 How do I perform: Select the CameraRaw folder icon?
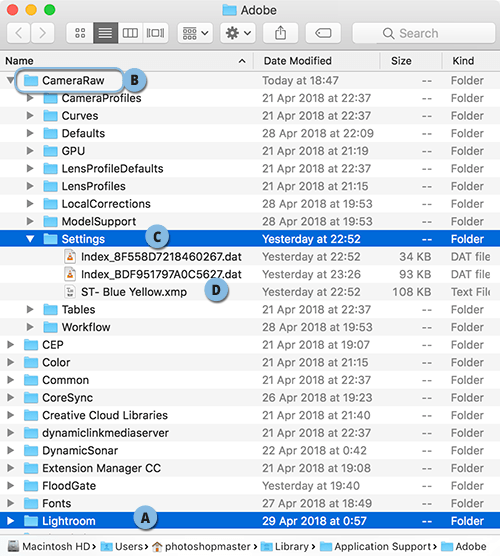click(31, 80)
